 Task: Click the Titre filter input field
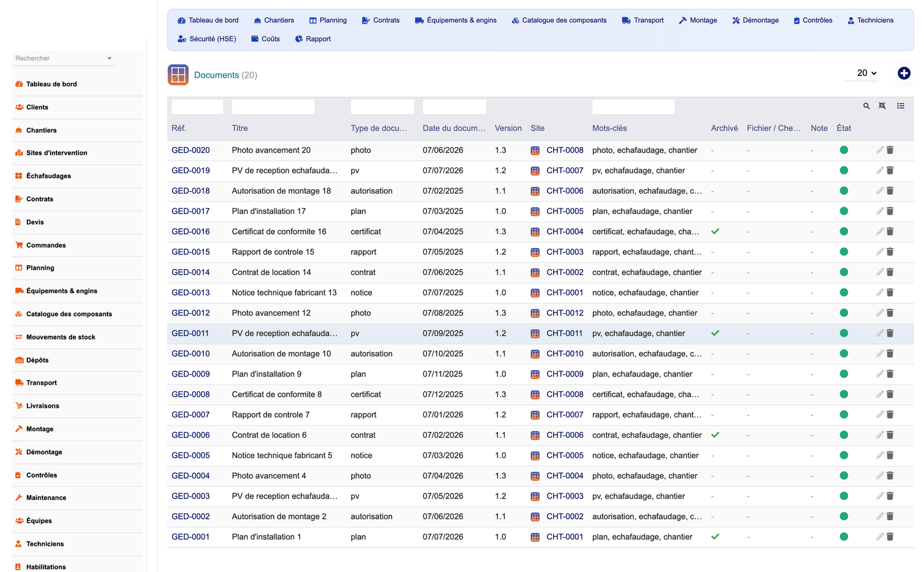pos(273,107)
